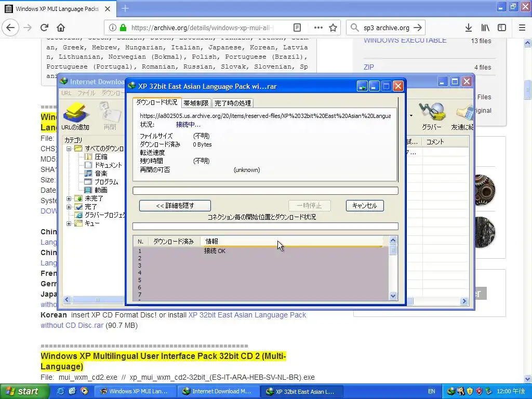Open Windows Start menu
The image size is (532, 399).
[x=24, y=391]
